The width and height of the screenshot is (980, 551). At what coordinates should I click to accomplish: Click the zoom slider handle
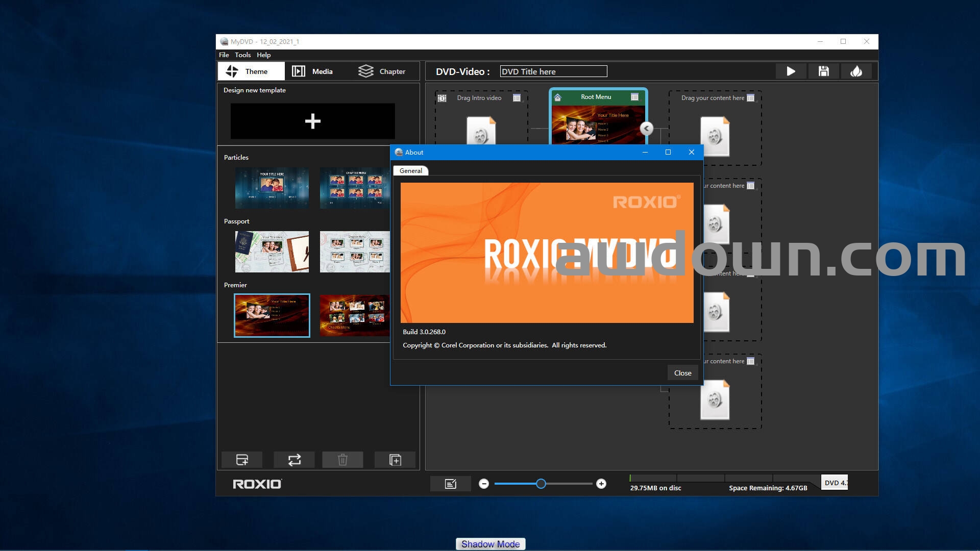point(541,484)
